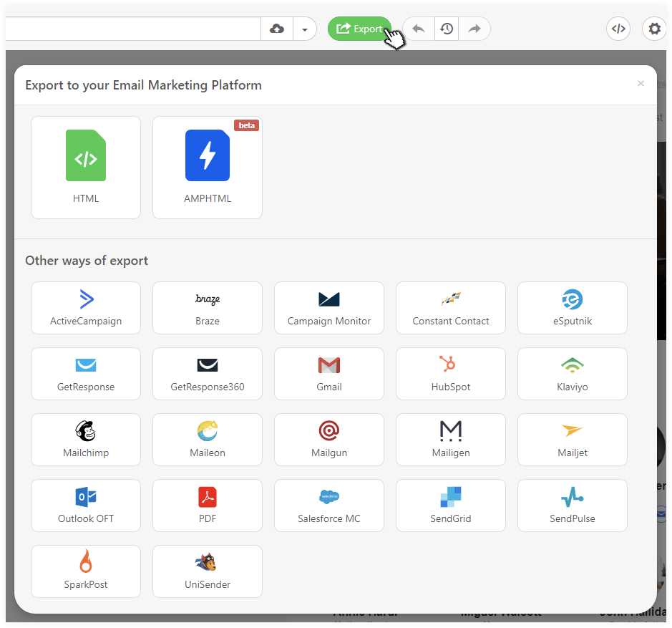
Task: Export to Mailigen
Action: [x=451, y=440]
